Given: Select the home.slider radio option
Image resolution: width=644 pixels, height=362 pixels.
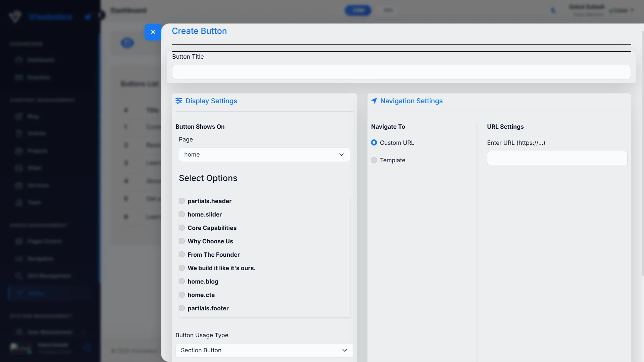Looking at the screenshot, I should click(x=182, y=214).
